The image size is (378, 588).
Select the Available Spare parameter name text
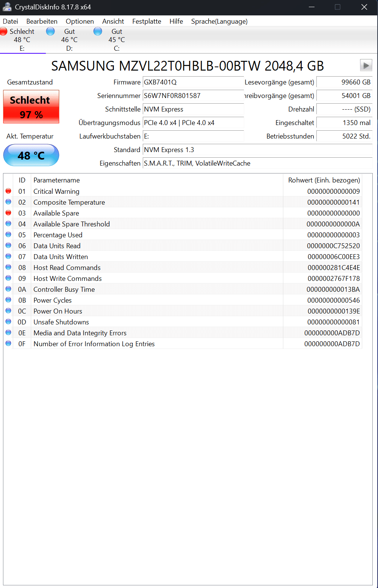click(56, 213)
